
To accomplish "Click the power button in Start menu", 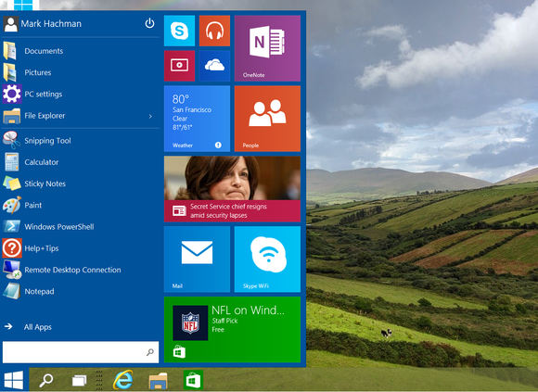I will (x=149, y=23).
